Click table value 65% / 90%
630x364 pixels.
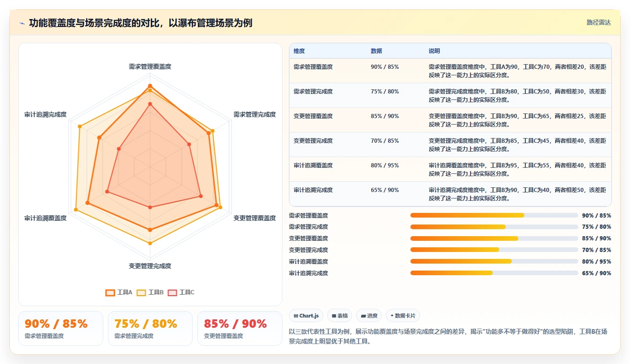(385, 190)
